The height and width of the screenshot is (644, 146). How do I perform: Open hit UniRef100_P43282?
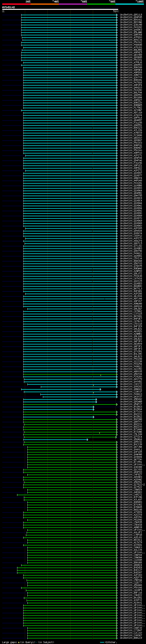(131, 27)
